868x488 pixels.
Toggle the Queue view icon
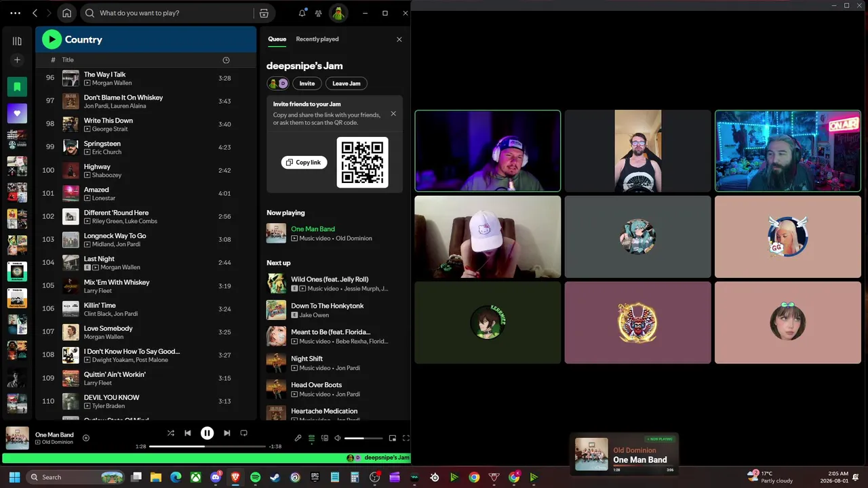tap(311, 439)
